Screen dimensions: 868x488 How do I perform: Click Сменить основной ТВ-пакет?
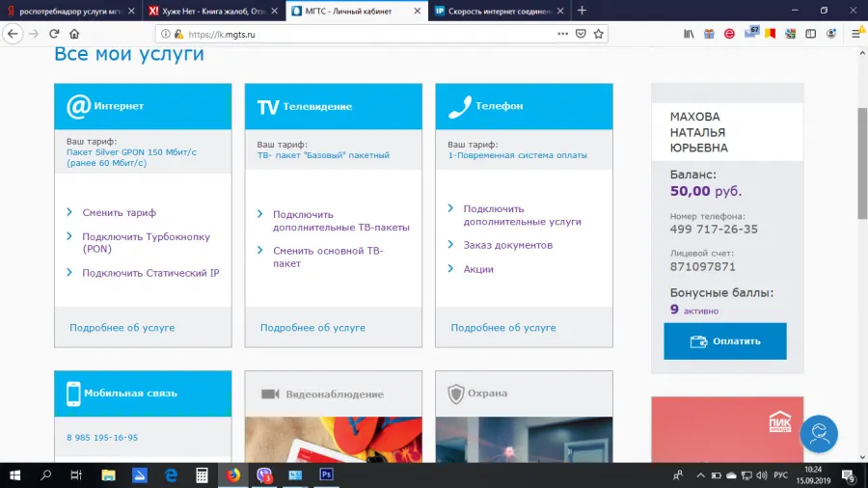[328, 257]
